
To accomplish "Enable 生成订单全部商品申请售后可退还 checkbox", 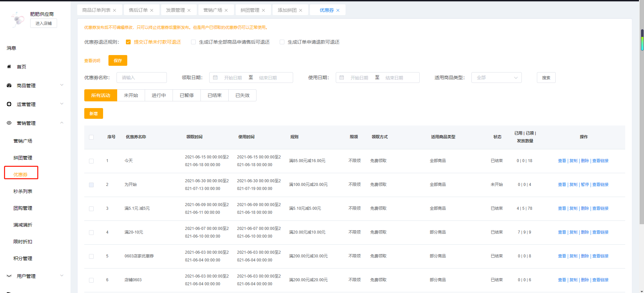I will 193,42.
